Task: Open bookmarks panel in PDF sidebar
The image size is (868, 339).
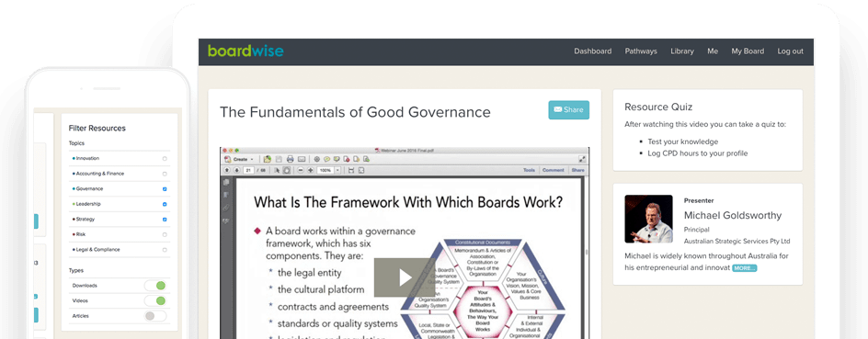Action: pos(226,195)
